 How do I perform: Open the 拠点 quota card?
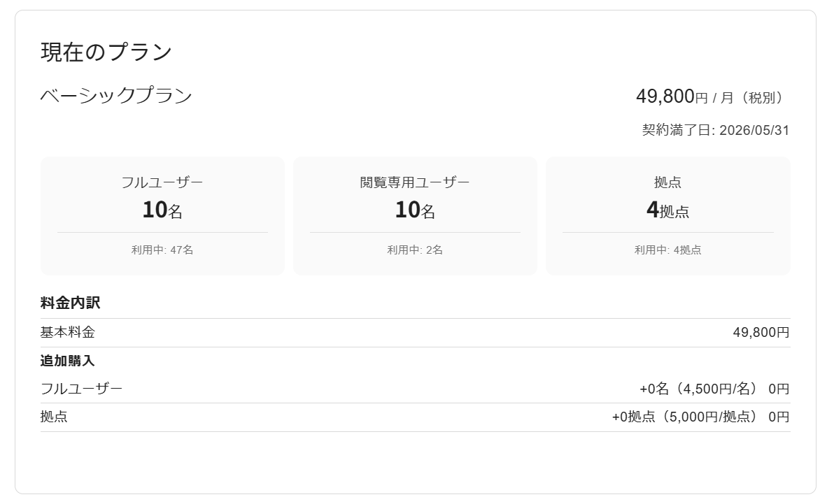pyautogui.click(x=668, y=216)
